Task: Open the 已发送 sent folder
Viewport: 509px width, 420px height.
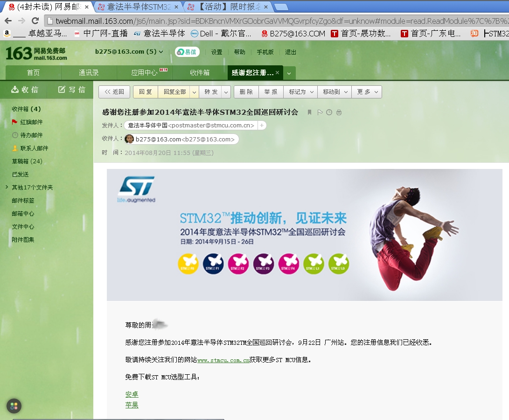Action: point(20,175)
